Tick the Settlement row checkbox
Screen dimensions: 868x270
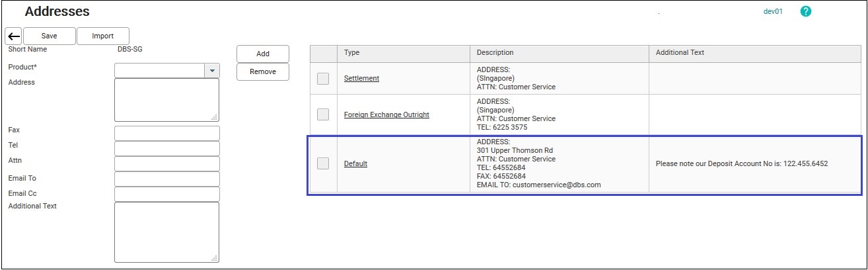coord(323,78)
